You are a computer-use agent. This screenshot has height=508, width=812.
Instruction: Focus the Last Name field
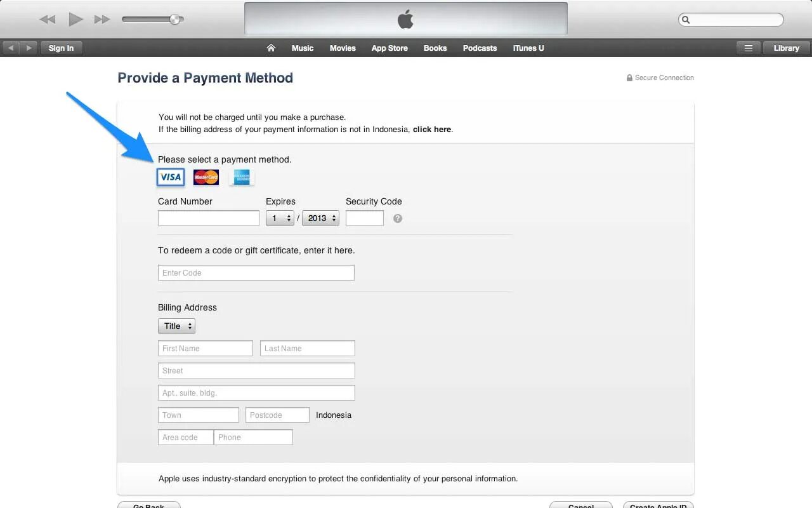point(308,349)
